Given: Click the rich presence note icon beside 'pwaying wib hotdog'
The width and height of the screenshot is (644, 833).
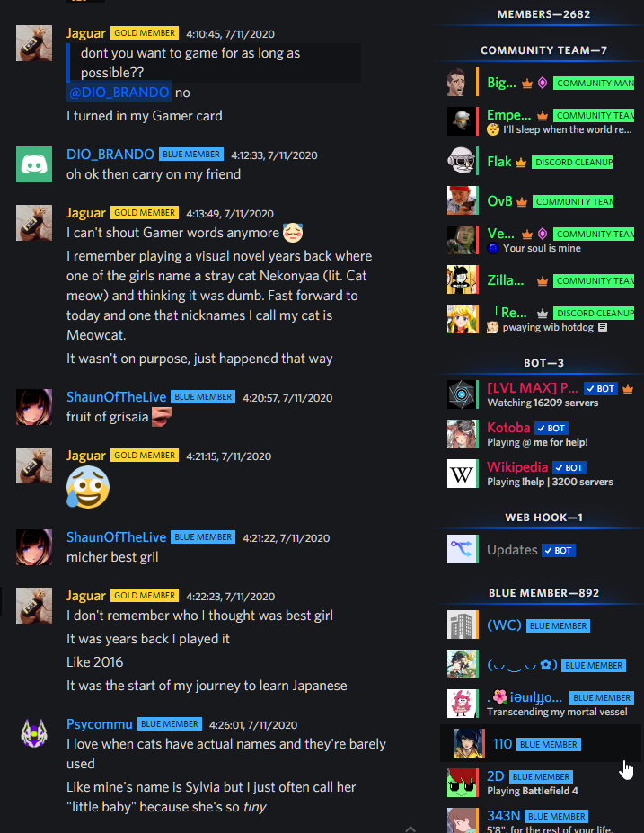Looking at the screenshot, I should click(x=603, y=327).
